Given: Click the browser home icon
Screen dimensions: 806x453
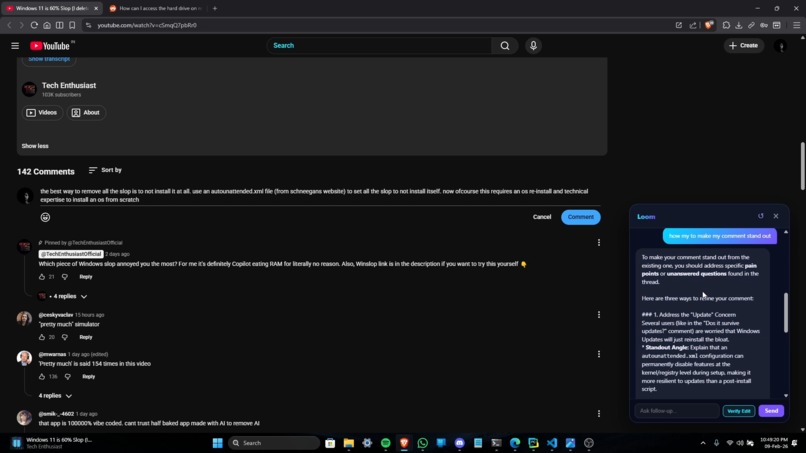Looking at the screenshot, I should [47, 25].
